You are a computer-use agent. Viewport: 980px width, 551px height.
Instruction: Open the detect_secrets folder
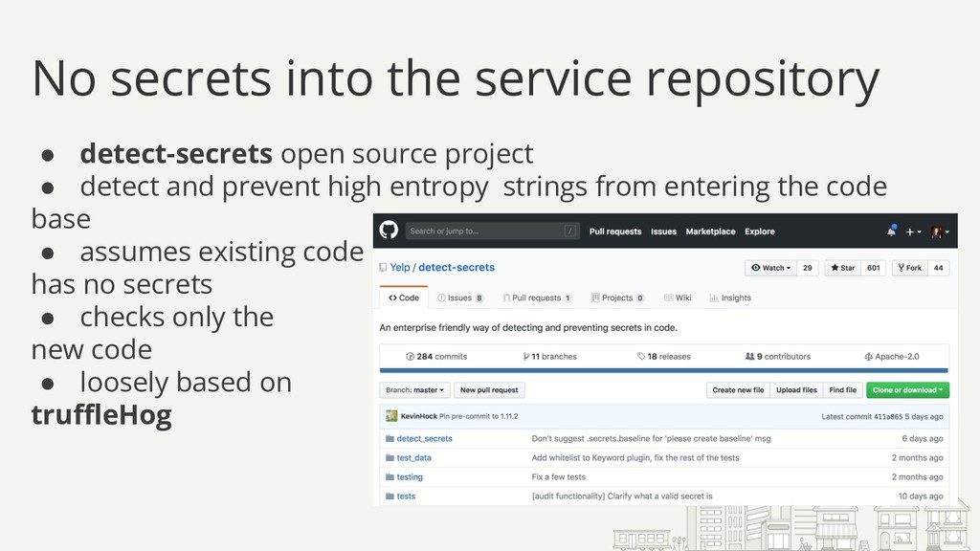coord(424,439)
